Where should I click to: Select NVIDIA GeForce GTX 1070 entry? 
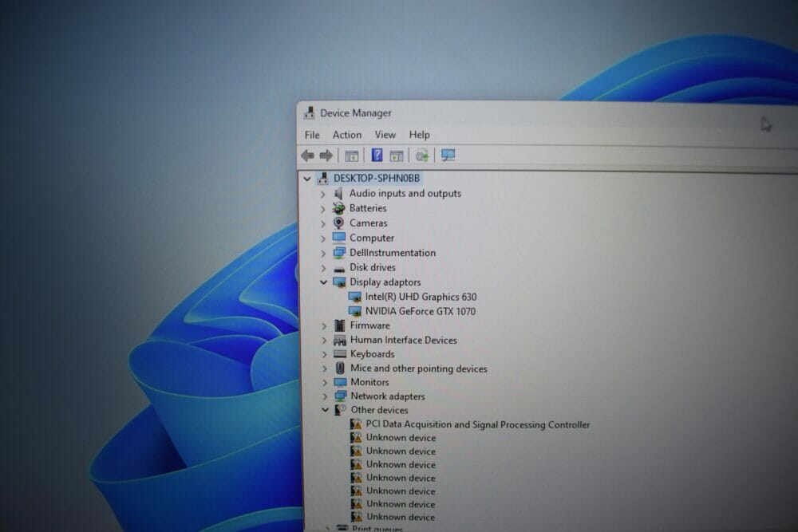[421, 311]
